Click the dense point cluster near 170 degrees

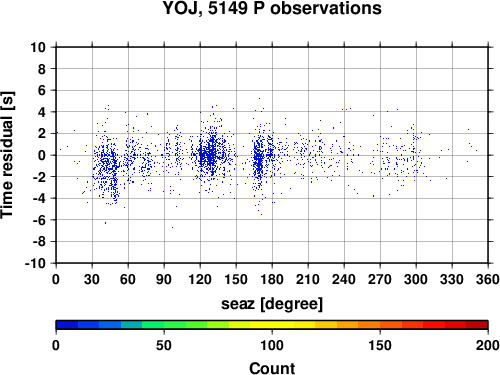(258, 159)
